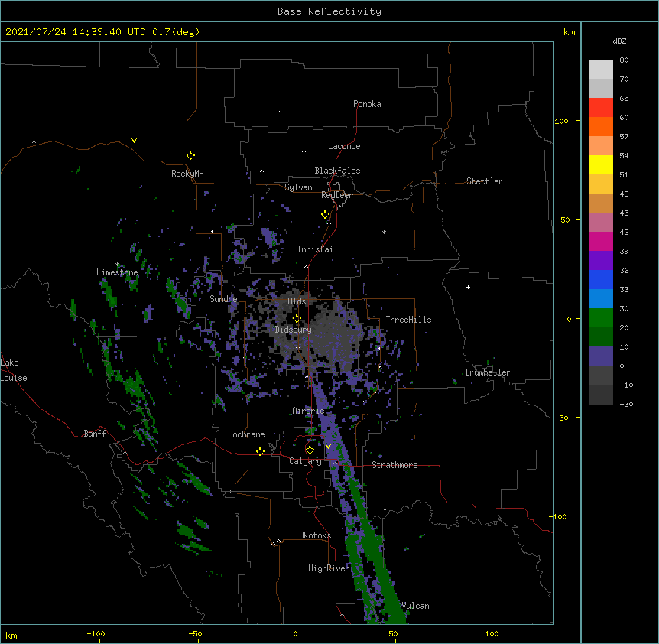
Task: Select the Vulcan label
Action: [415, 606]
